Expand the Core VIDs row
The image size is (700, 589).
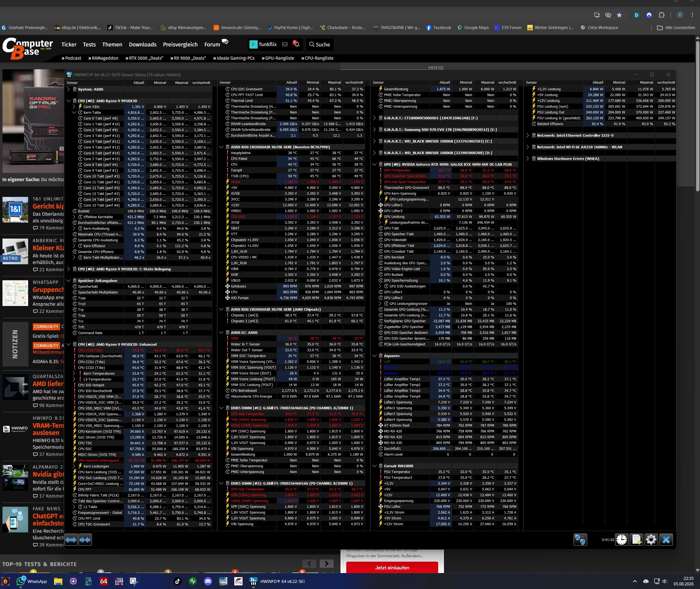pos(74,107)
